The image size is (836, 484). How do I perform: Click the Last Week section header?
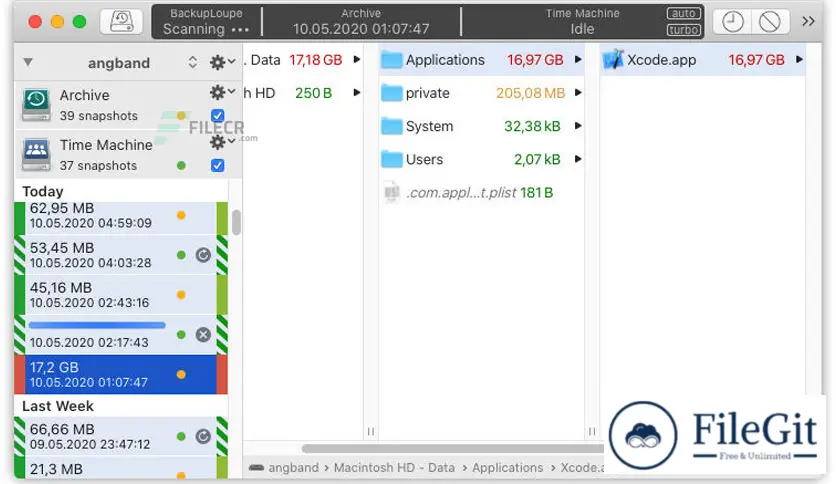(x=58, y=406)
